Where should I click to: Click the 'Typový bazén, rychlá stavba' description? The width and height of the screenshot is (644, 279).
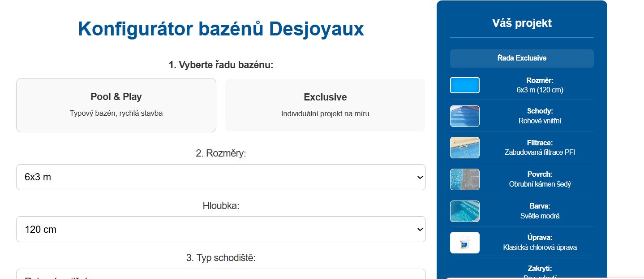pos(116,113)
